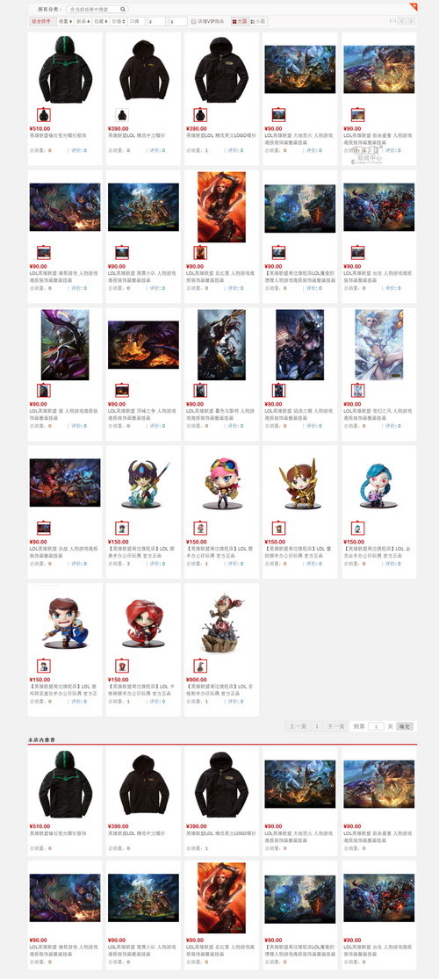Click the orange corner tag icon
Screen dimensions: 439x980
coord(414,6)
